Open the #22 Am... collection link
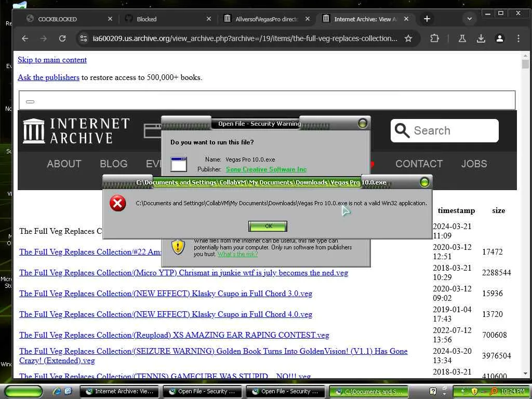Viewport: 532px width, 399px height. coord(90,252)
